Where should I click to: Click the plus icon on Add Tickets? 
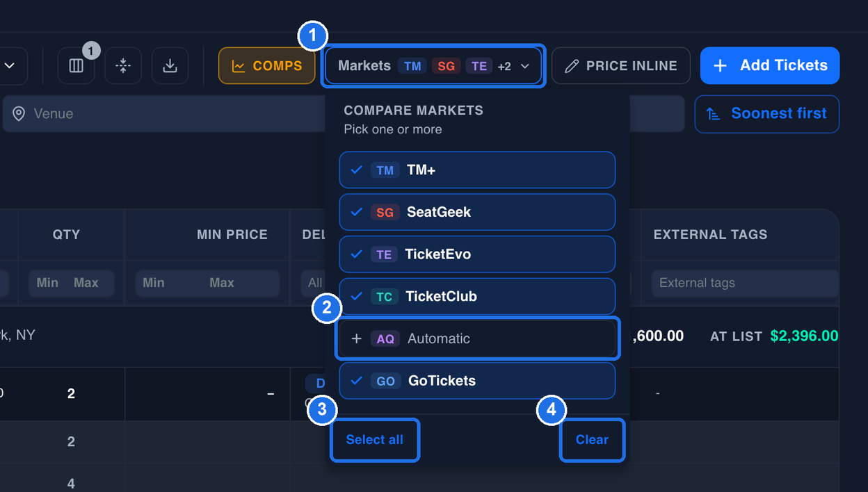(x=721, y=66)
